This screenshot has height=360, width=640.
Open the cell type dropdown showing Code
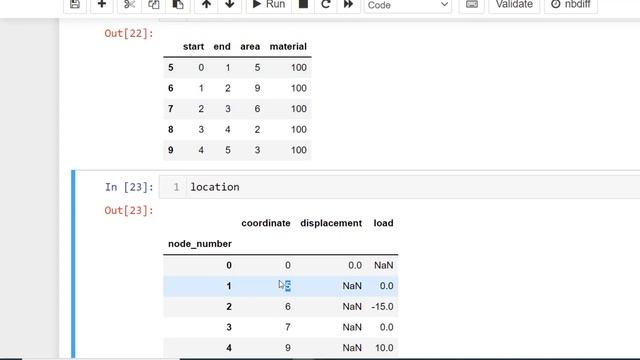pyautogui.click(x=408, y=5)
